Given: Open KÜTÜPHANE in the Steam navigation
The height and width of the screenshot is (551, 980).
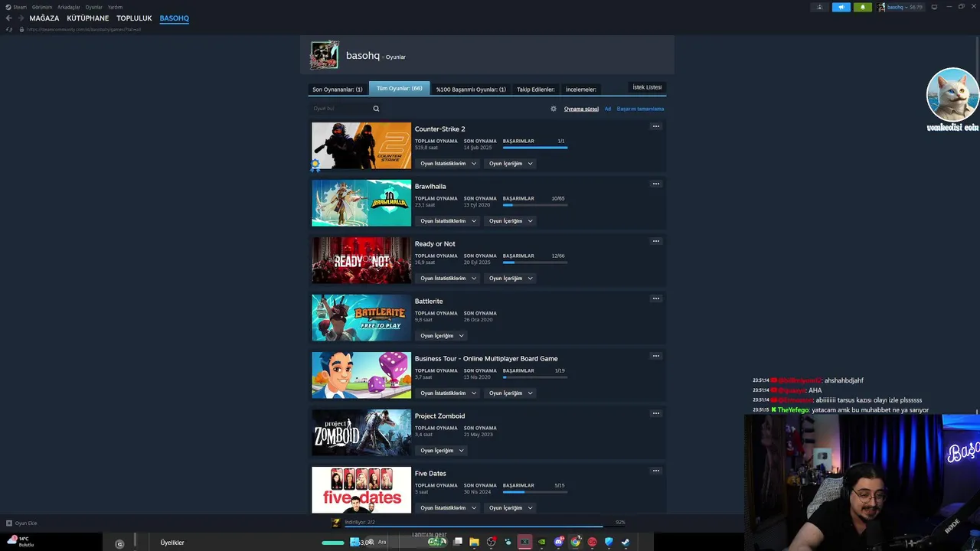Looking at the screenshot, I should tap(88, 18).
